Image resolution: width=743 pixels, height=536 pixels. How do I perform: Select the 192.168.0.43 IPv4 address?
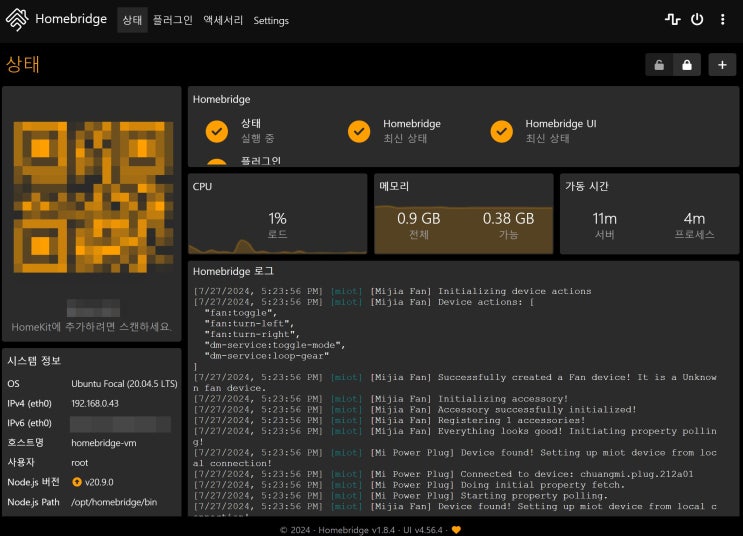click(x=95, y=404)
